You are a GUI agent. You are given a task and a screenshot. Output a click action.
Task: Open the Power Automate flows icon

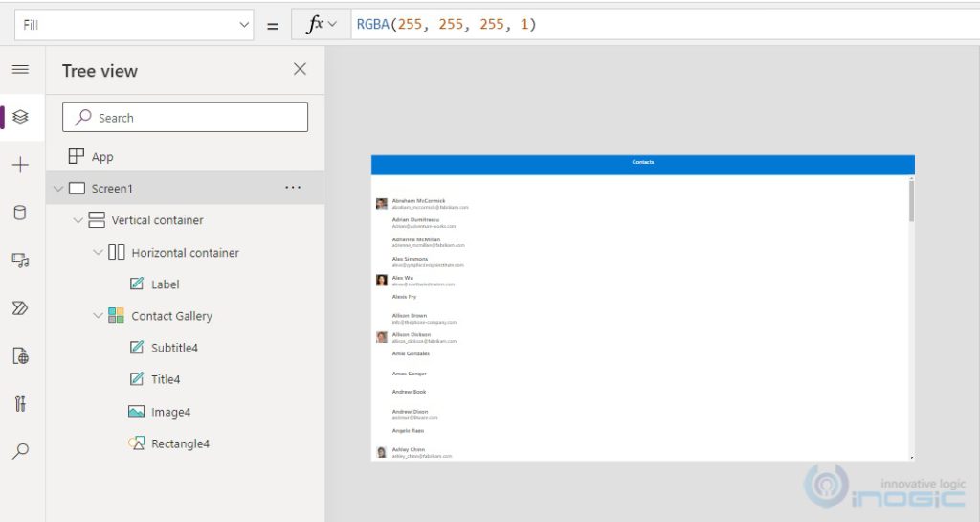point(20,307)
